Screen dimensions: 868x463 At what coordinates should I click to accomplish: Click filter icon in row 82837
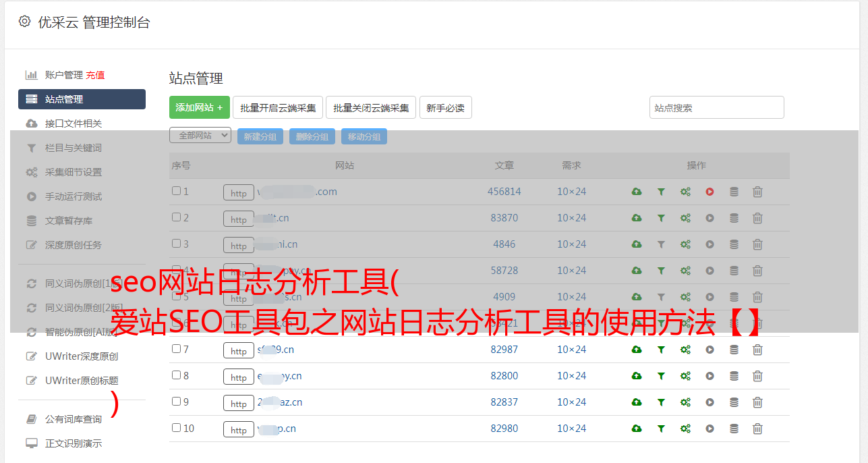[661, 402]
